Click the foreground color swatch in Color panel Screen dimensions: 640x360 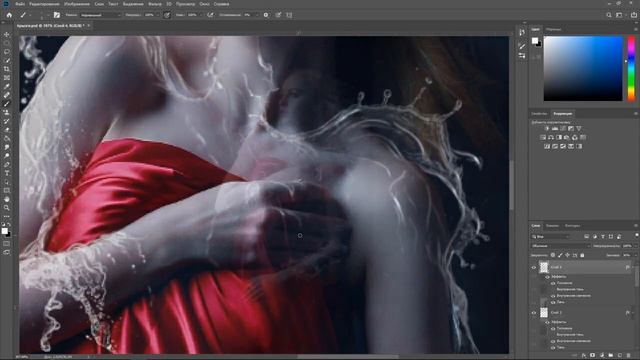535,40
